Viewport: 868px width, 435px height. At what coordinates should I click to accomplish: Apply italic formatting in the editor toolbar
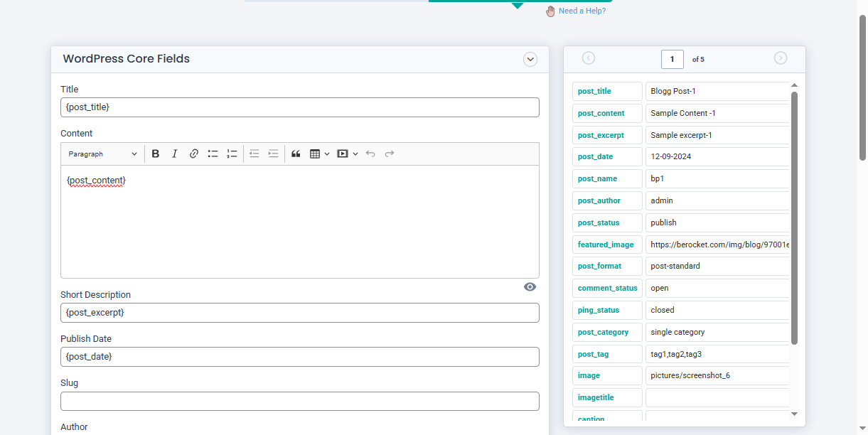tap(175, 154)
